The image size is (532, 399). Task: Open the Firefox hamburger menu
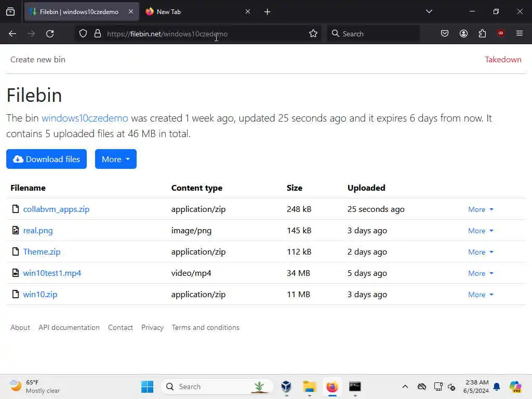pyautogui.click(x=520, y=34)
